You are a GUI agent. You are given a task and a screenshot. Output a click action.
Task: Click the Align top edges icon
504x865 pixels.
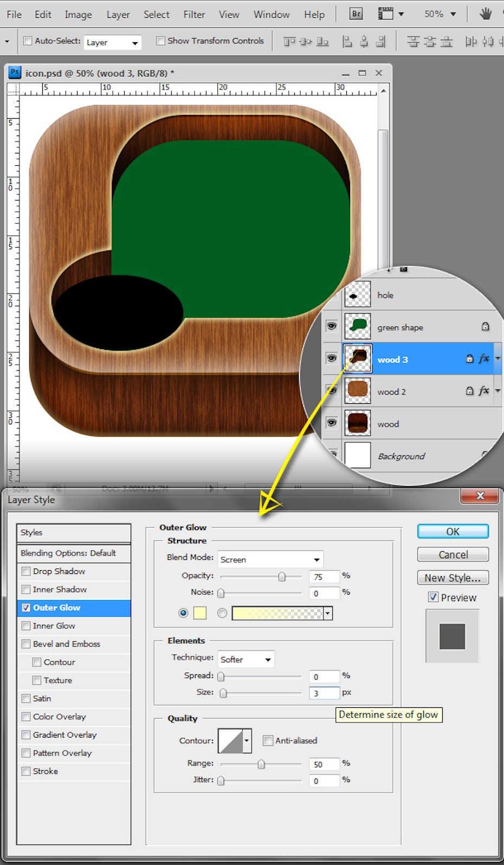click(289, 41)
